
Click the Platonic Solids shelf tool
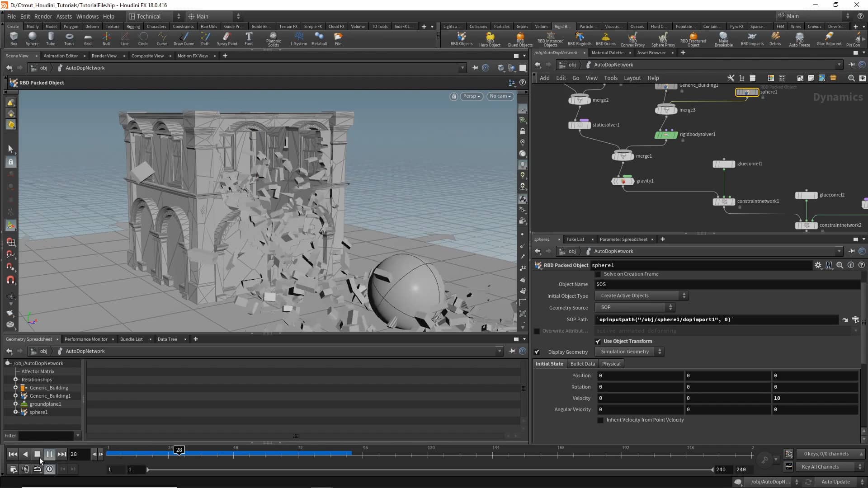(273, 38)
